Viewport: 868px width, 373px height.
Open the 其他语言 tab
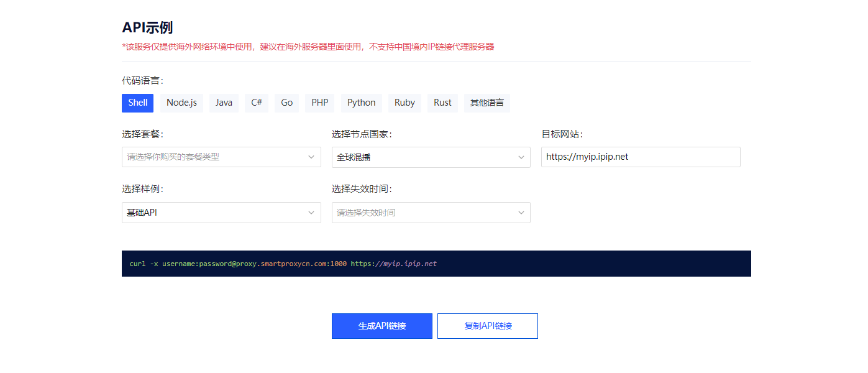[487, 103]
